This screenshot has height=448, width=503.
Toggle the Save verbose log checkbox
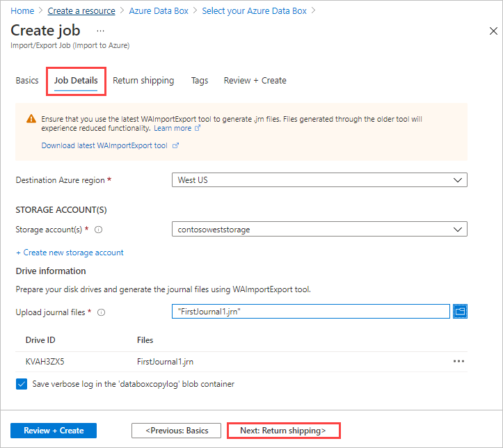click(x=22, y=383)
